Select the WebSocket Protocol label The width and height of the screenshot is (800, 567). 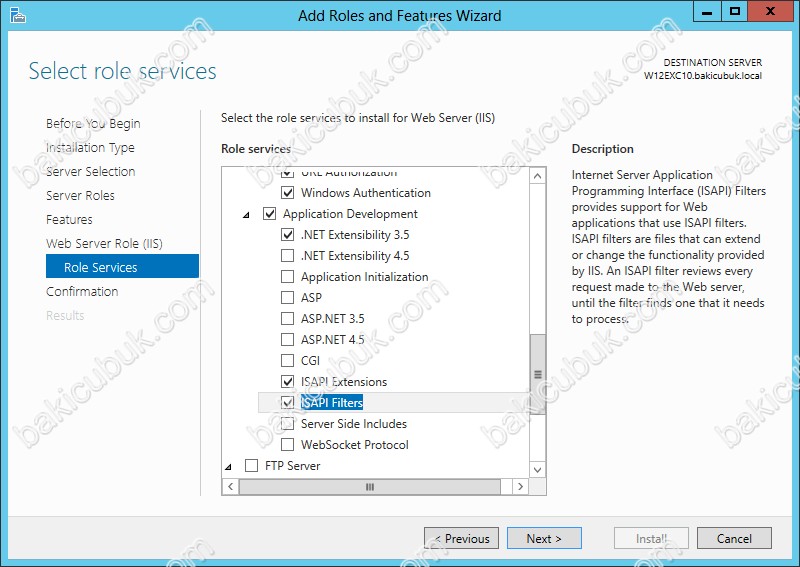355,445
